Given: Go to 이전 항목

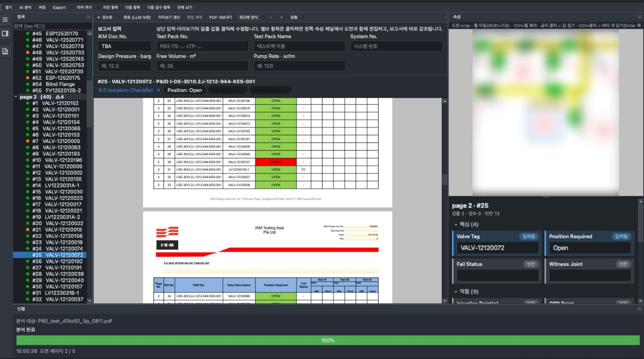Looking at the screenshot, I should coord(110,8).
